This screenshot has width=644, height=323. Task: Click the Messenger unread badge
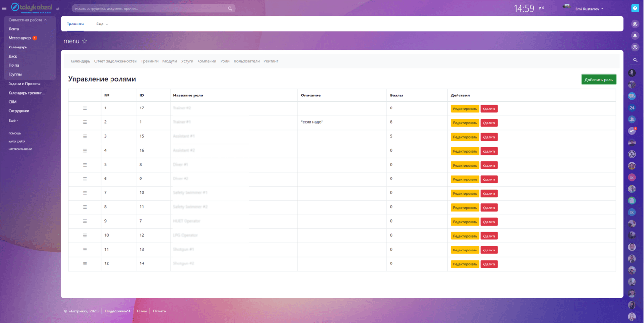[35, 38]
